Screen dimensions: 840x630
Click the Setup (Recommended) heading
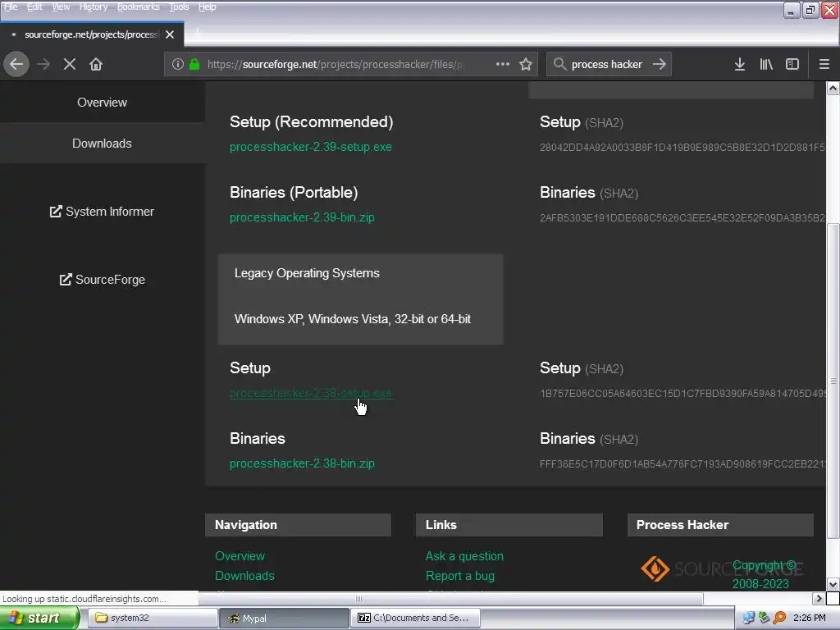tap(311, 122)
